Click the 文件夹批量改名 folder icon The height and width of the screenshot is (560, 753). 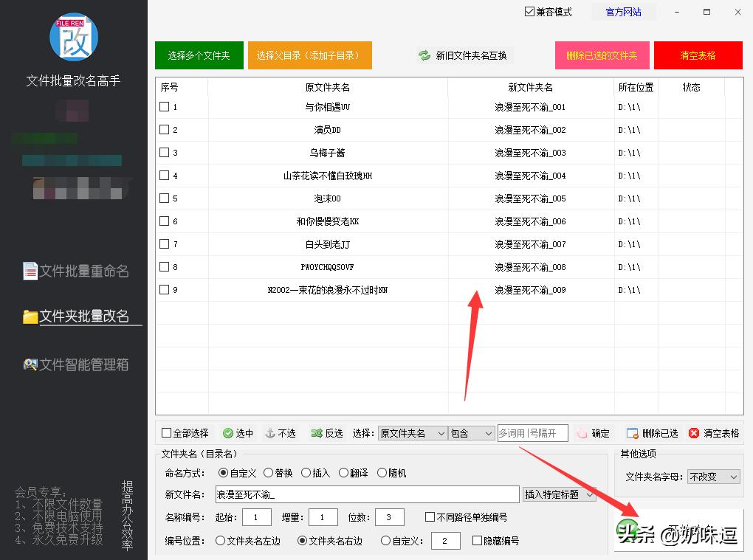click(30, 317)
